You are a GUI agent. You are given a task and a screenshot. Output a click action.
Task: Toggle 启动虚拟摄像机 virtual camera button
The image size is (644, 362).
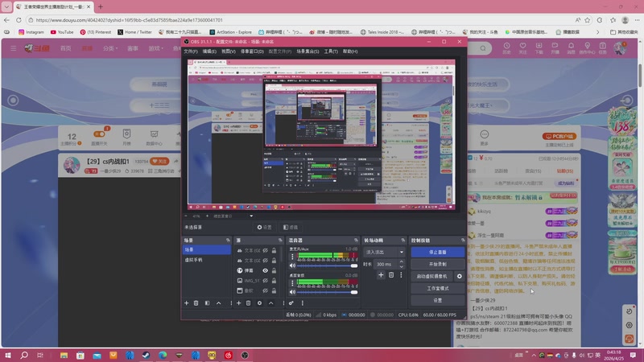click(x=431, y=276)
